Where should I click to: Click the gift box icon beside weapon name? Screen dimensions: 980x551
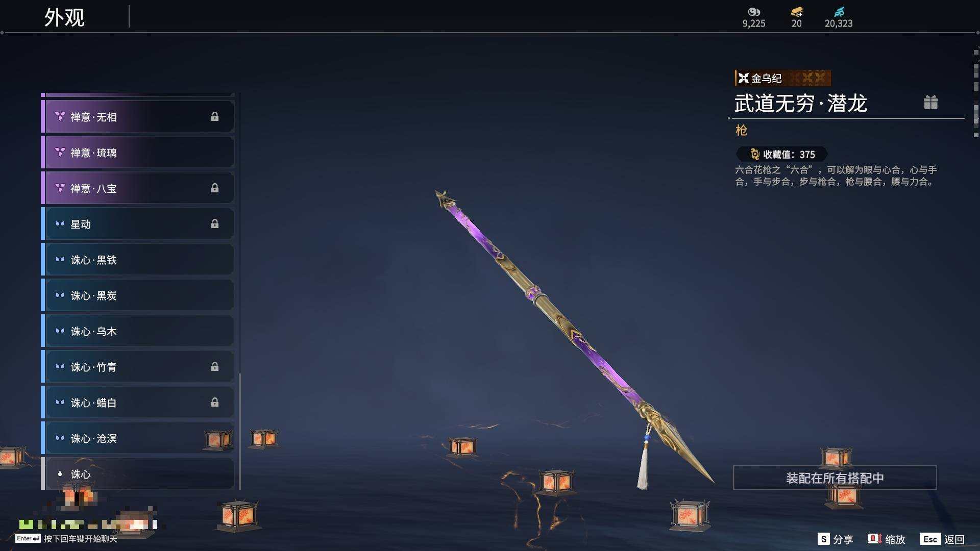[930, 103]
